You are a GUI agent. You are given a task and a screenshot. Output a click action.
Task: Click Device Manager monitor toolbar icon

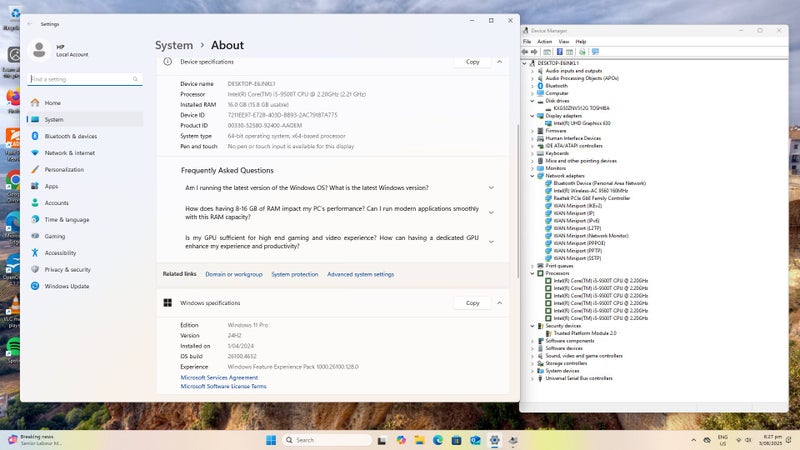(x=595, y=52)
